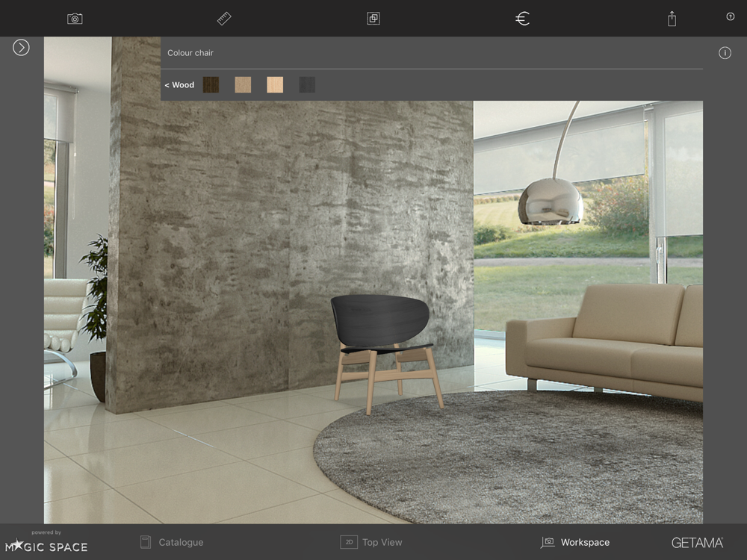Click the GETAMA brand logo
The width and height of the screenshot is (747, 560).
(x=697, y=543)
